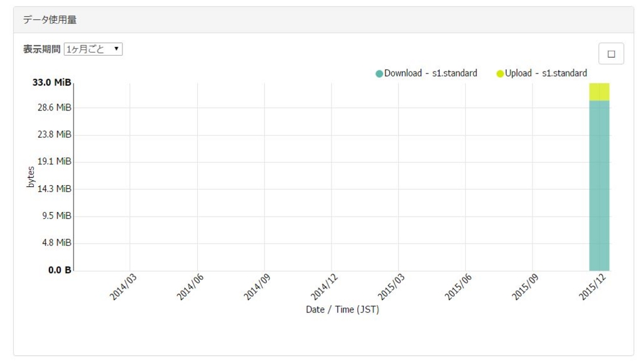
Task: Click the 2014/03 x-axis label
Action: [122, 287]
